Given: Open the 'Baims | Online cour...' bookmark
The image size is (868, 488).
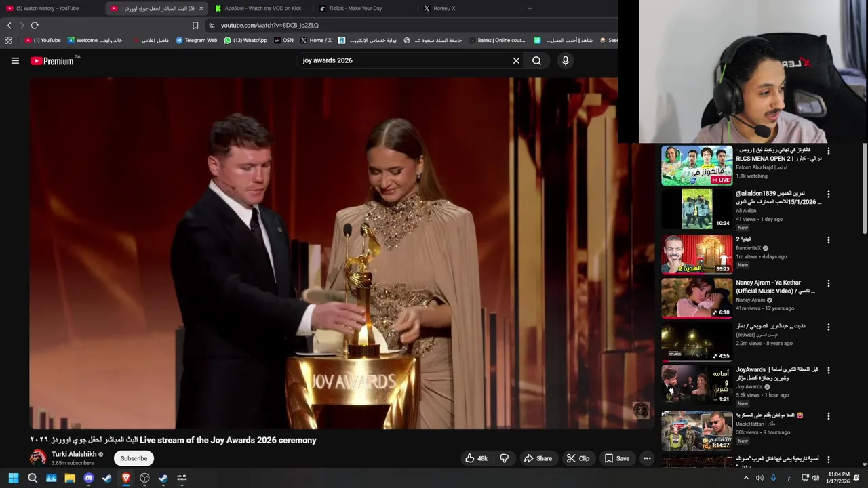Looking at the screenshot, I should click(x=497, y=40).
